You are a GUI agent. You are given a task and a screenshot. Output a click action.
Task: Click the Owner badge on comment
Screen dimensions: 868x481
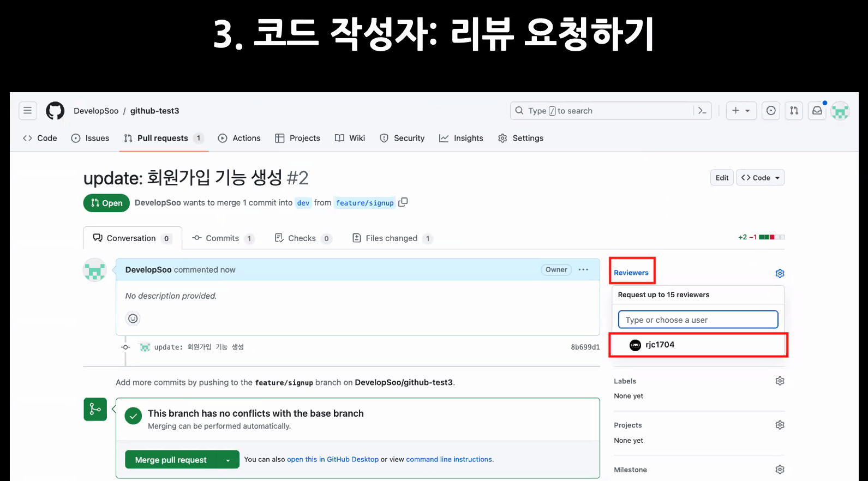556,269
